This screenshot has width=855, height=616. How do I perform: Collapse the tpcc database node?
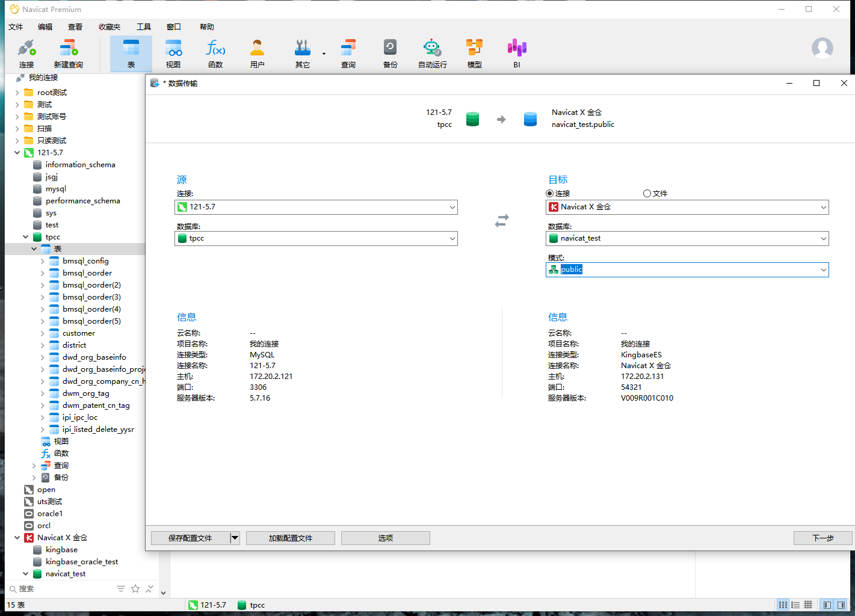(25, 237)
